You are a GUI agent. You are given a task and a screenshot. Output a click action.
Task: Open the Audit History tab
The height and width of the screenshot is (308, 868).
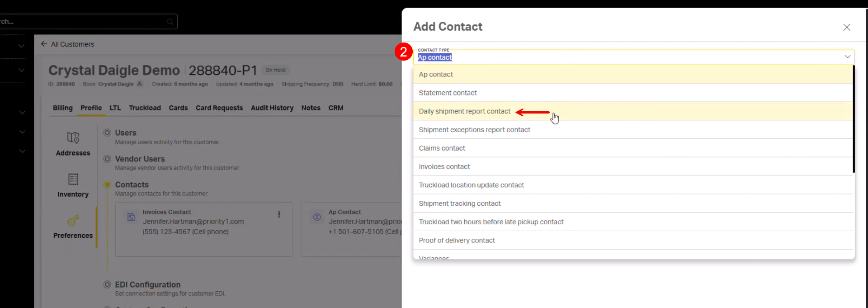(272, 108)
